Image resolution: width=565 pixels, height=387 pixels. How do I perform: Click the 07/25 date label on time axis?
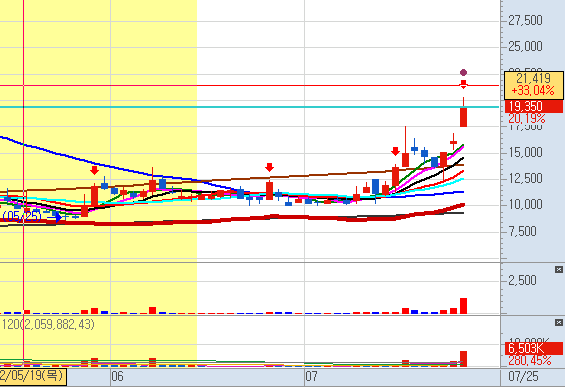[523, 377]
